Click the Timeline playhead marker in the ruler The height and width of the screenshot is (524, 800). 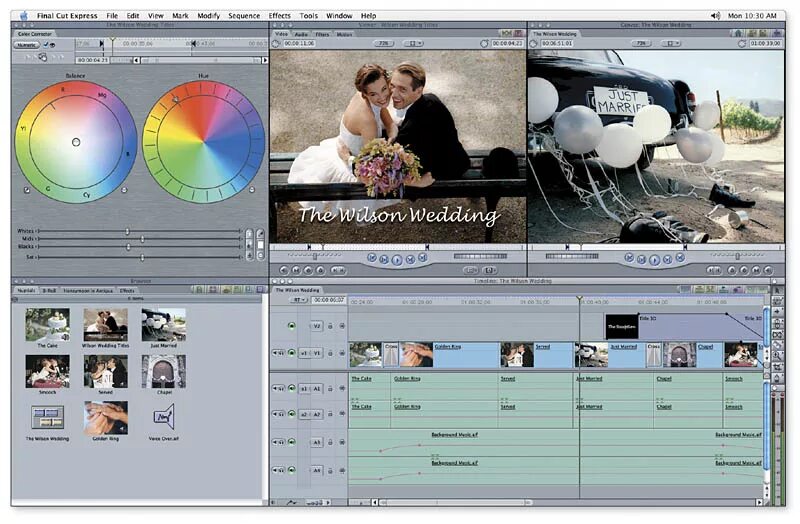tap(580, 298)
